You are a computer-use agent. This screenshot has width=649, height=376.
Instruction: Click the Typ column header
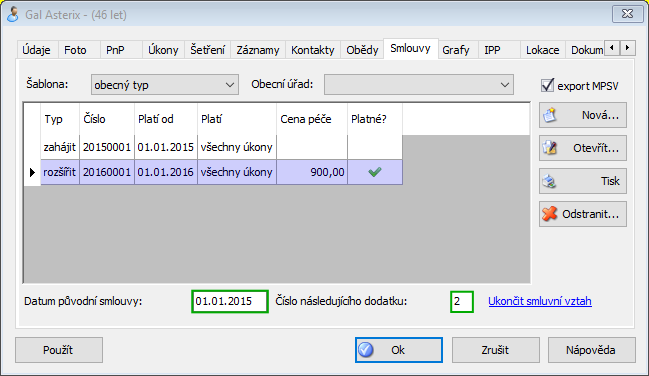point(60,119)
